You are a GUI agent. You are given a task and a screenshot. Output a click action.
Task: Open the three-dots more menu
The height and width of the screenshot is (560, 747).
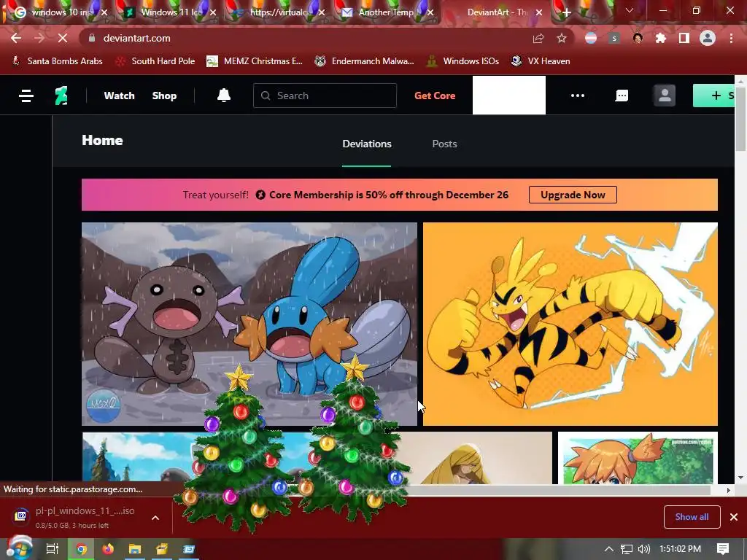click(x=578, y=96)
